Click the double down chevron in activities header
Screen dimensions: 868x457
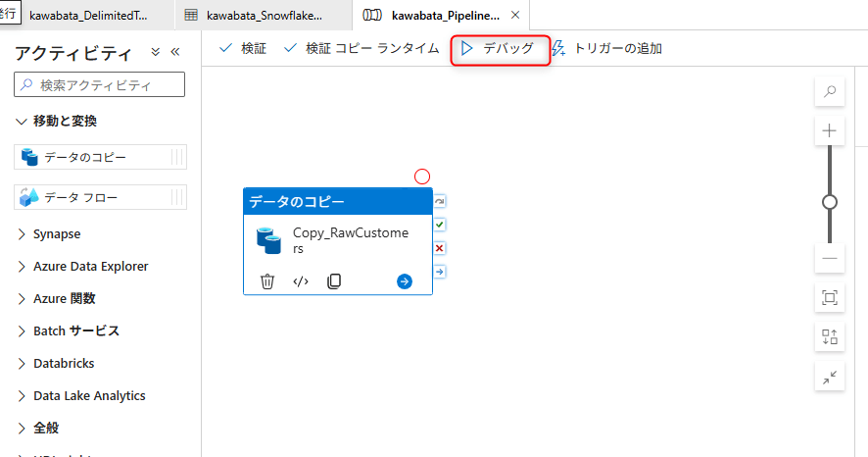point(156,52)
